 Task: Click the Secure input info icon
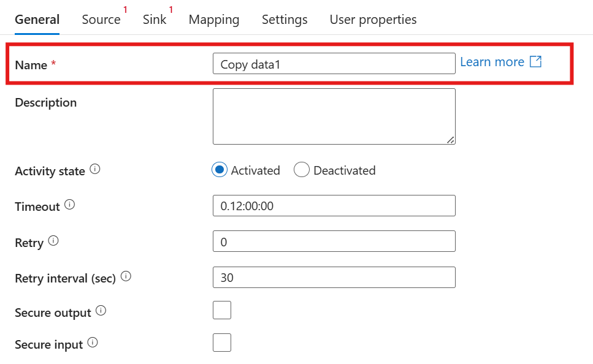[93, 343]
